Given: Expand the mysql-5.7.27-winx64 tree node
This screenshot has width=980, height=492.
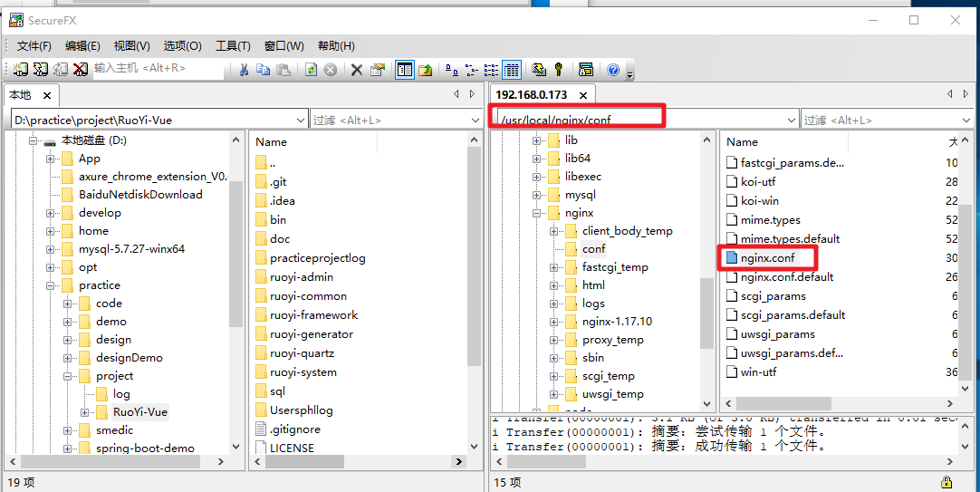Looking at the screenshot, I should [x=50, y=249].
